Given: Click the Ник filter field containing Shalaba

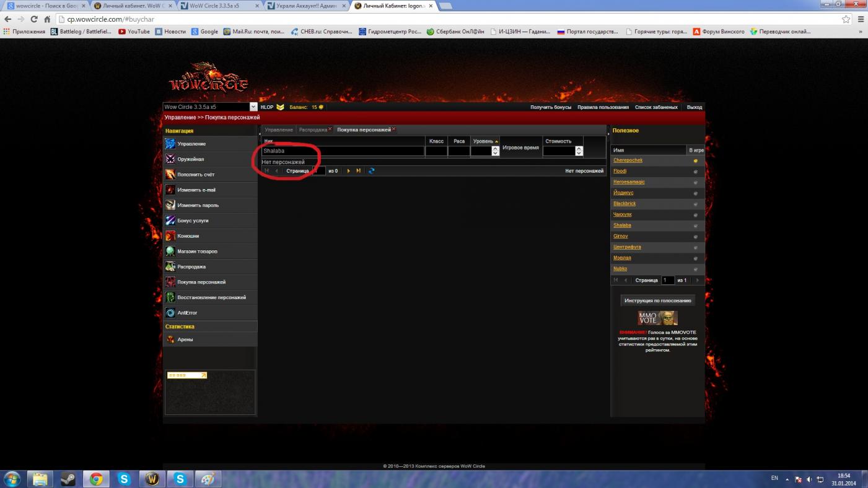Looking at the screenshot, I should [343, 151].
